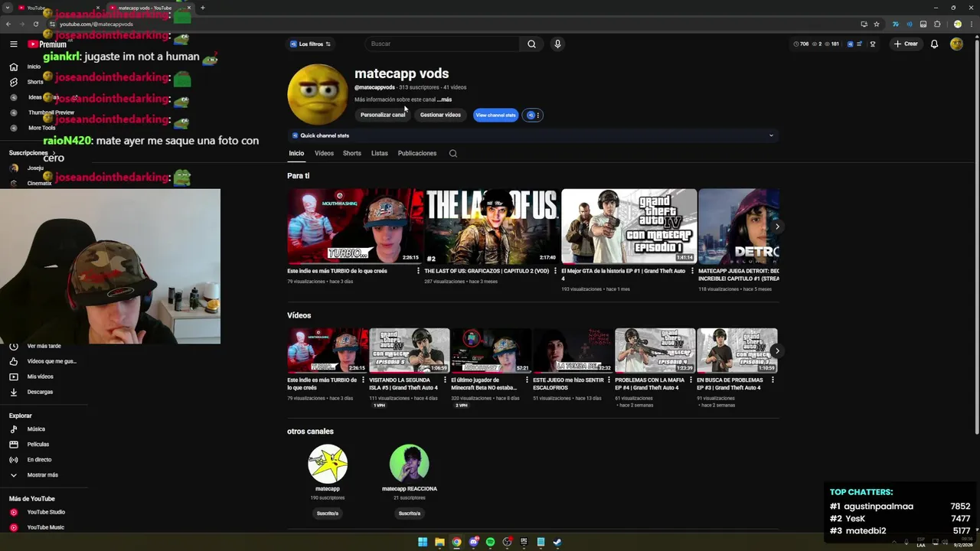Open Spotify from the taskbar
This screenshot has height=551, width=980.
pos(490,542)
